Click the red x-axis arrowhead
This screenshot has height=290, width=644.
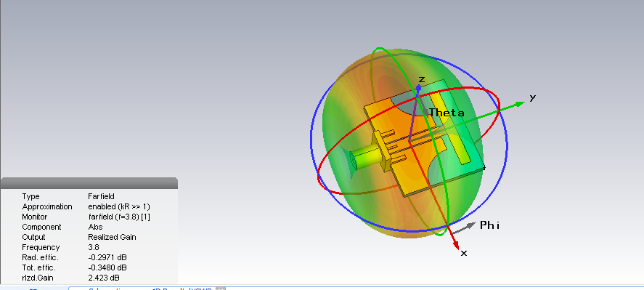pyautogui.click(x=456, y=245)
